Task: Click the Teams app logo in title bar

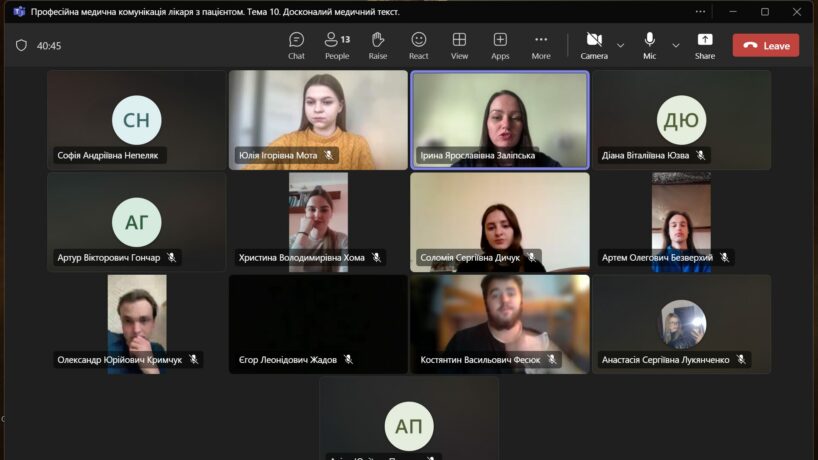Action: coord(18,12)
